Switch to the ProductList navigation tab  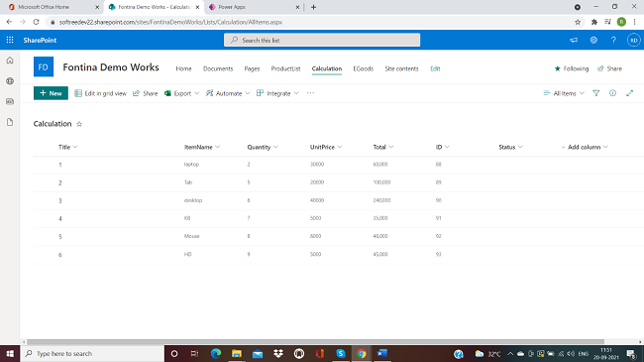285,68
